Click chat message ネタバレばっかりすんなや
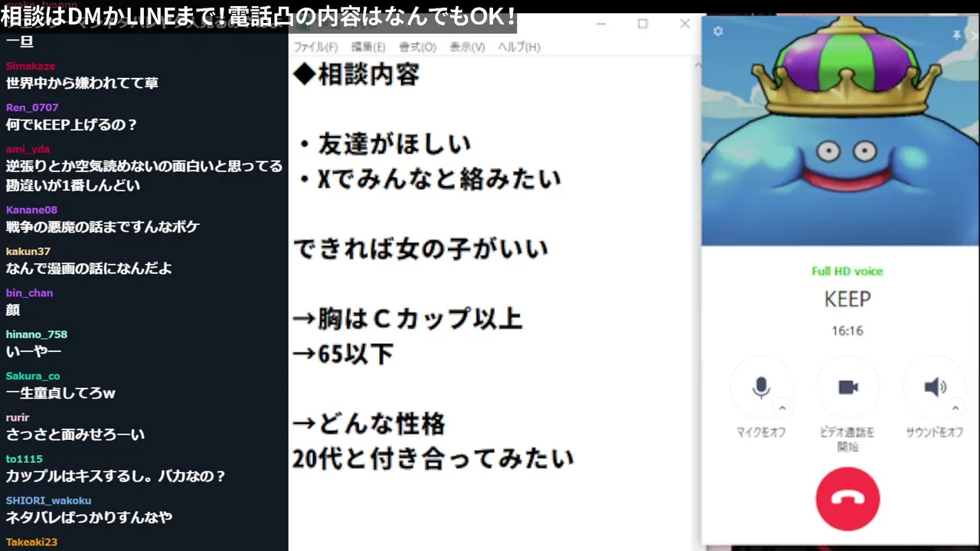 89,517
